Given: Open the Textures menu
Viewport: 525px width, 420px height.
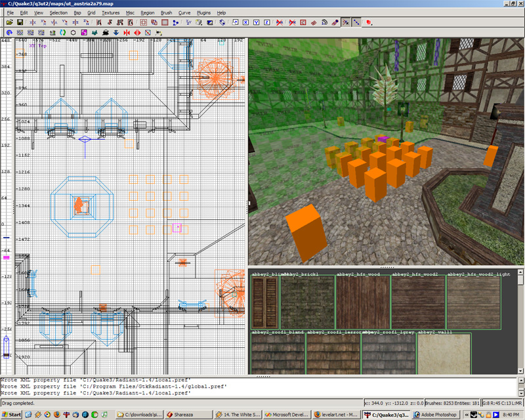Looking at the screenshot, I should coord(110,12).
